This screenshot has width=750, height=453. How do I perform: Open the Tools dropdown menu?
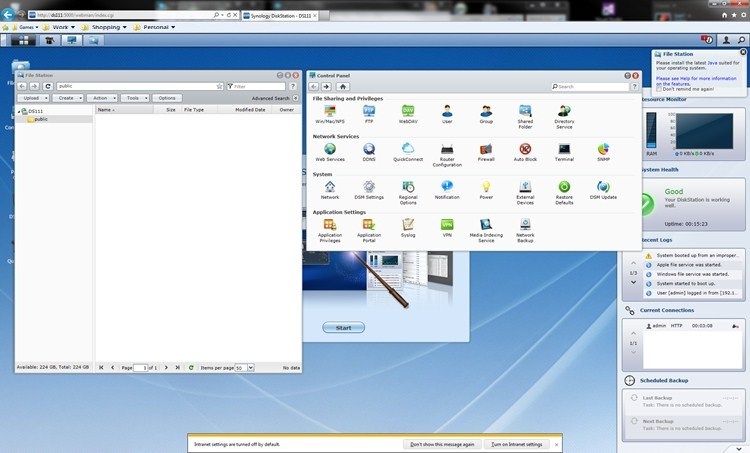(x=135, y=98)
